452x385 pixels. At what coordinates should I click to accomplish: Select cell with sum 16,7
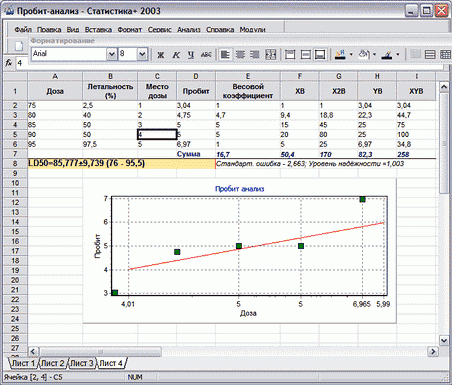pos(248,154)
